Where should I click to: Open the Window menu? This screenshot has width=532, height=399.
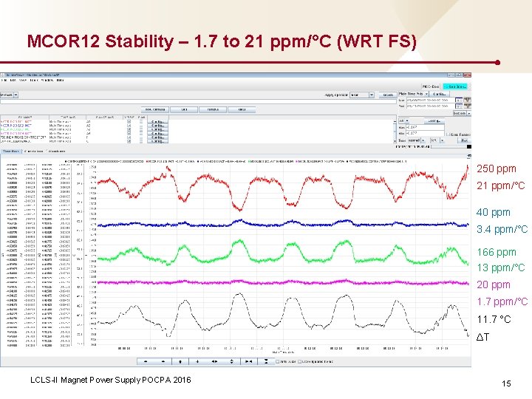click(47, 81)
